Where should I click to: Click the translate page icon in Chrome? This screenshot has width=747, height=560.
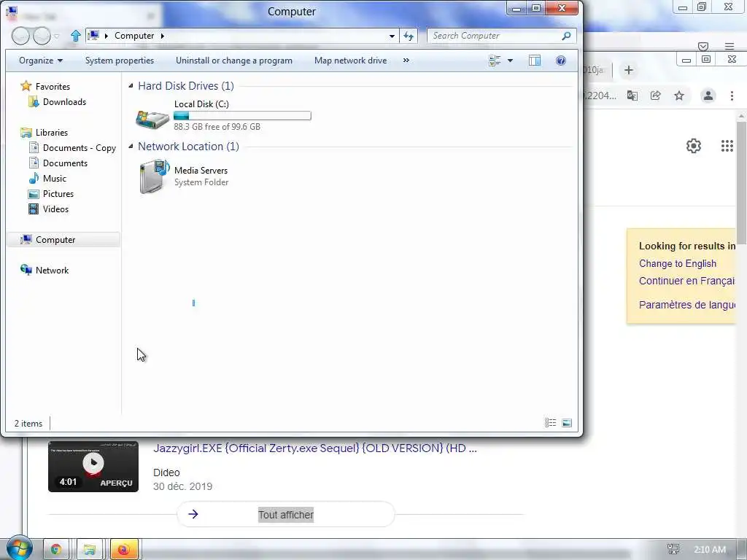pos(632,96)
